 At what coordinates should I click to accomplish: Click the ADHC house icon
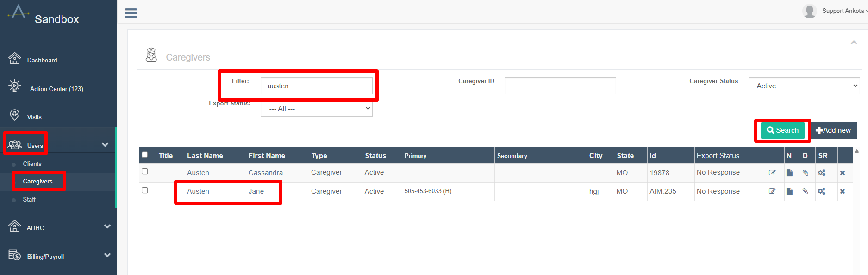point(15,226)
